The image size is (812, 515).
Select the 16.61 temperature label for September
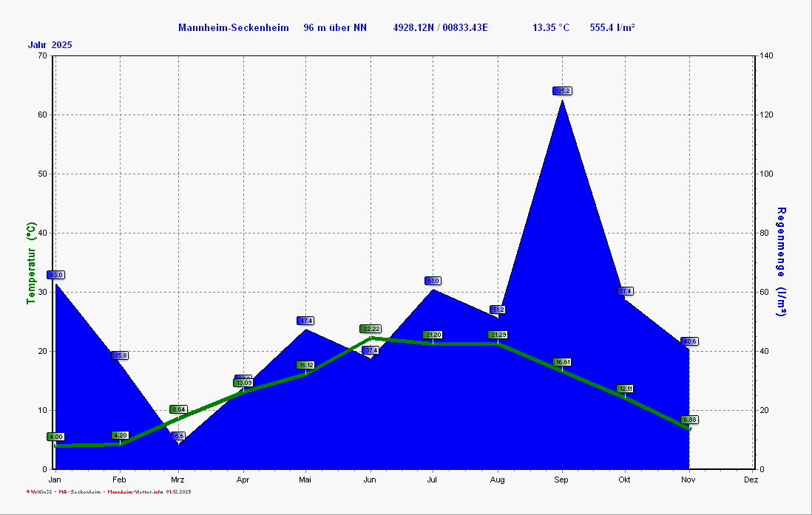pyautogui.click(x=562, y=362)
